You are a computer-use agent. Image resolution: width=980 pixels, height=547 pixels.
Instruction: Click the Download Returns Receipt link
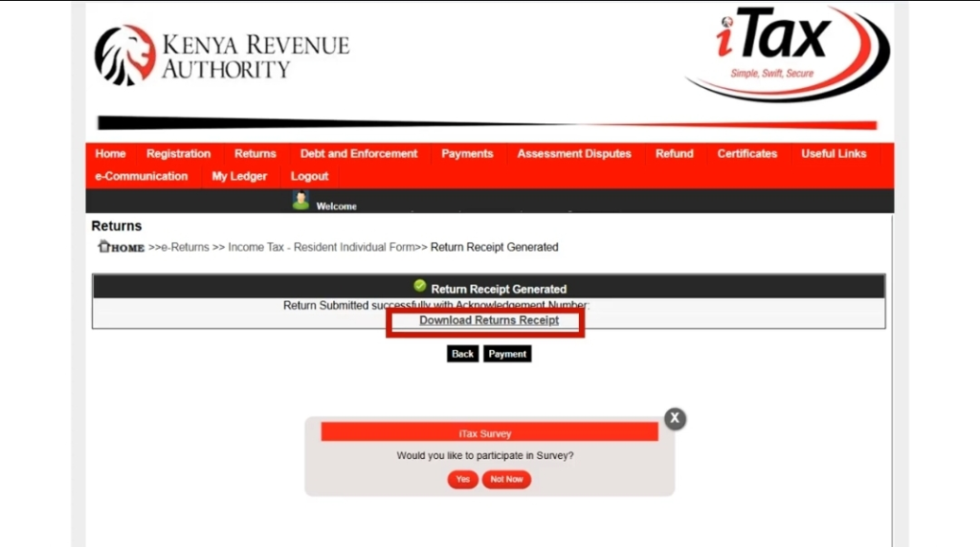(489, 320)
